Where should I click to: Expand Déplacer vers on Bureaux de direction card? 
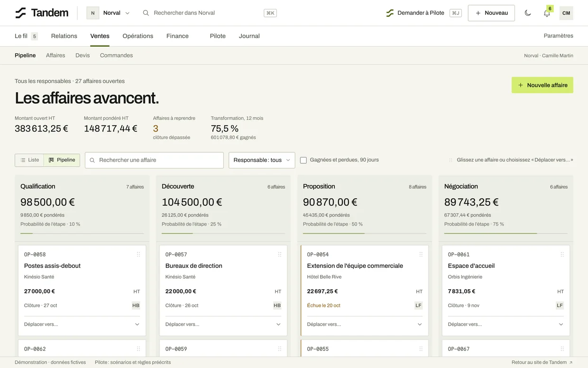point(223,324)
